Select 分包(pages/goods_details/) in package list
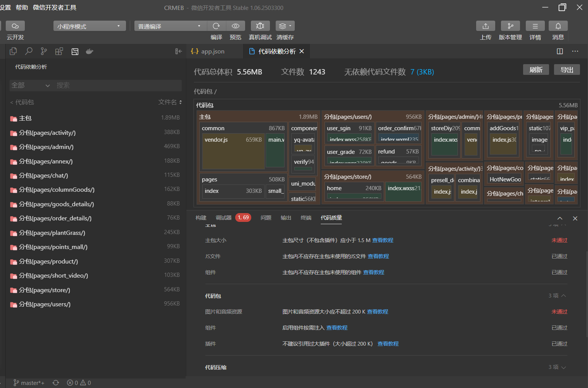Screen dimensions: 588x388 click(95, 204)
